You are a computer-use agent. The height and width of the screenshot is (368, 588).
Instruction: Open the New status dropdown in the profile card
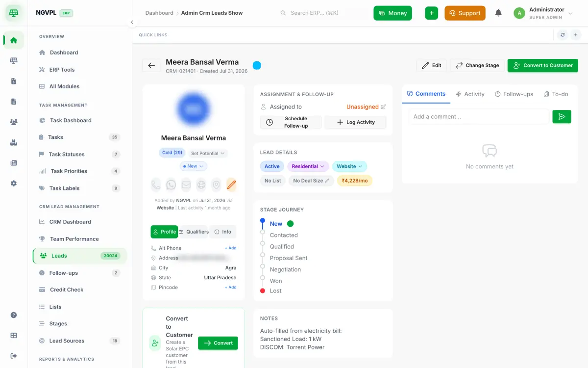193,166
